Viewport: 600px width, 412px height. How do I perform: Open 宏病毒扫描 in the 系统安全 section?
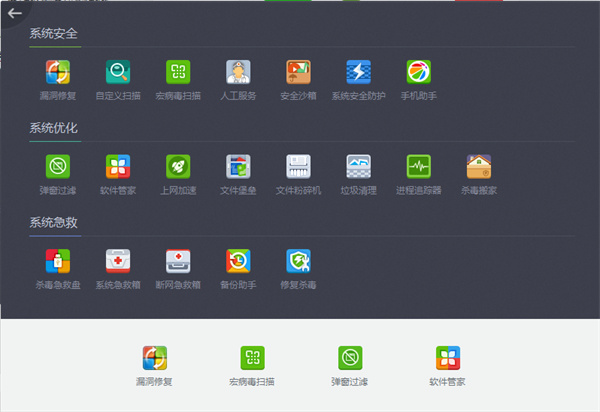[178, 72]
